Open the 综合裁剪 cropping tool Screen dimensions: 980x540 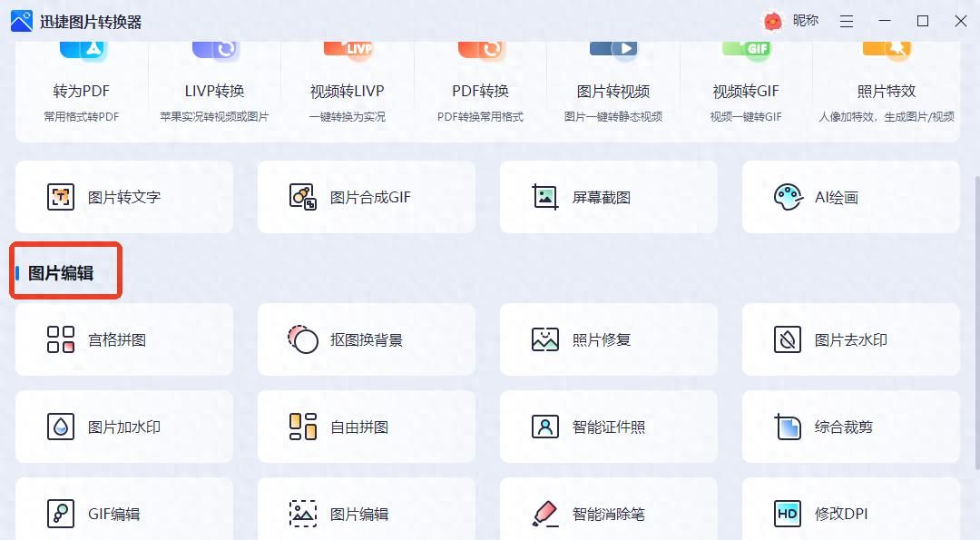coord(850,426)
